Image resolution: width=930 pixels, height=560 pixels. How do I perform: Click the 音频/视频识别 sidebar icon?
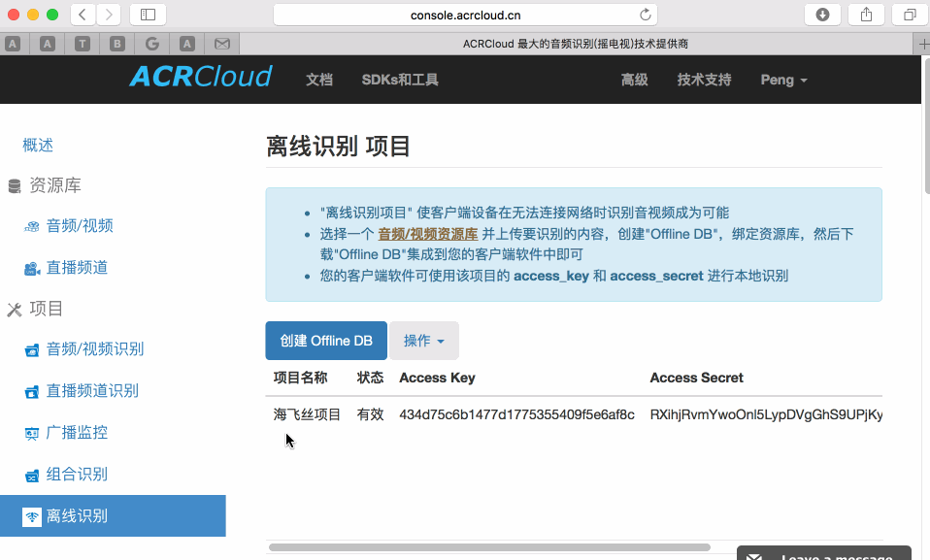(x=32, y=350)
